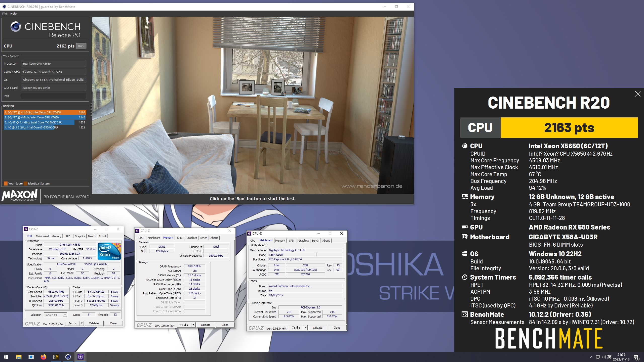
Task: Switch to Mainboard tab in first CPU-Z window
Action: coord(42,236)
